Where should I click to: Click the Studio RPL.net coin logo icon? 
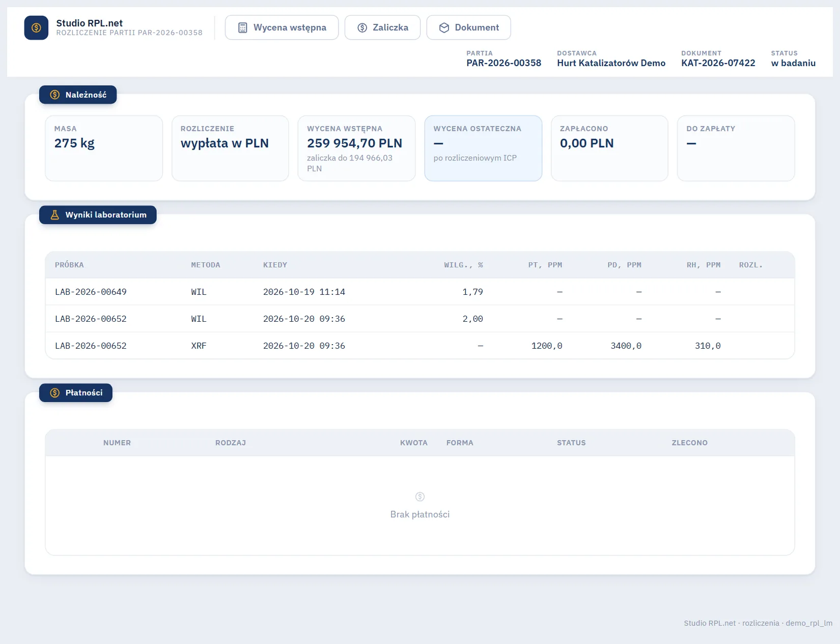pos(36,27)
